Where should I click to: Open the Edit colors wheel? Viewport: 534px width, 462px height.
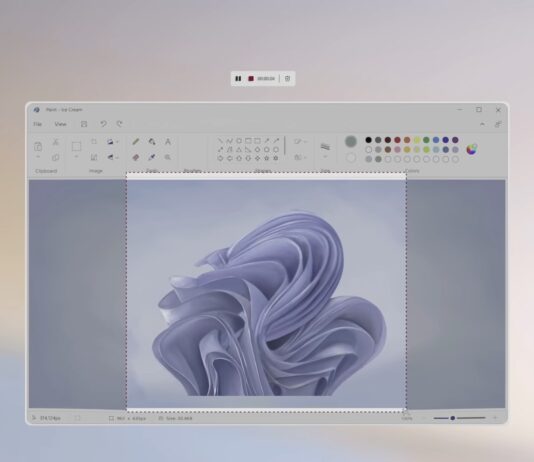pos(472,149)
